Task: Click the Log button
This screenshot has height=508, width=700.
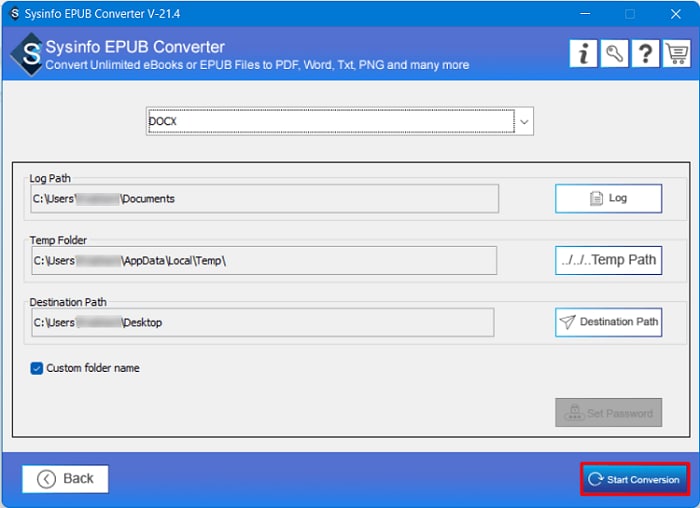Action: 608,198
